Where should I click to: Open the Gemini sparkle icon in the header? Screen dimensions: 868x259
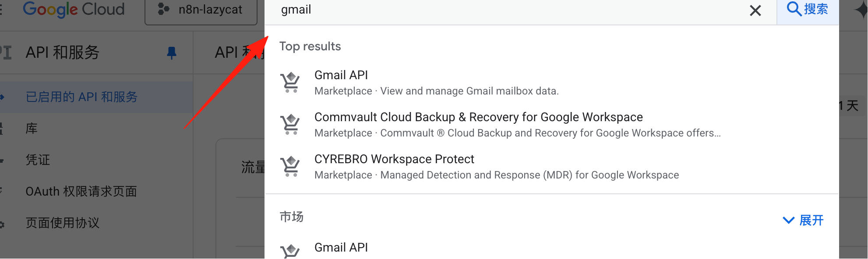point(861,10)
